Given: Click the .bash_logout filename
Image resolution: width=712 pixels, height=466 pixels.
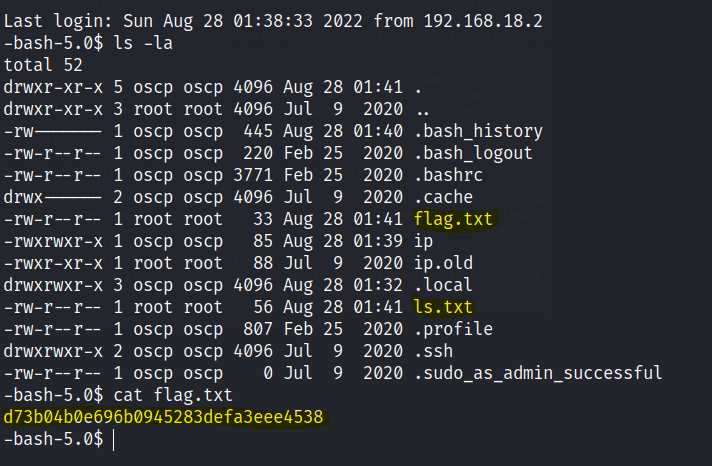Looking at the screenshot, I should tap(473, 152).
